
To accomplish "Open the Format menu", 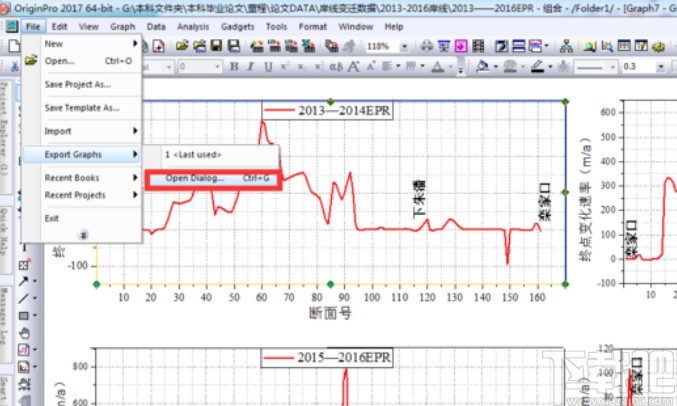I will click(x=313, y=27).
